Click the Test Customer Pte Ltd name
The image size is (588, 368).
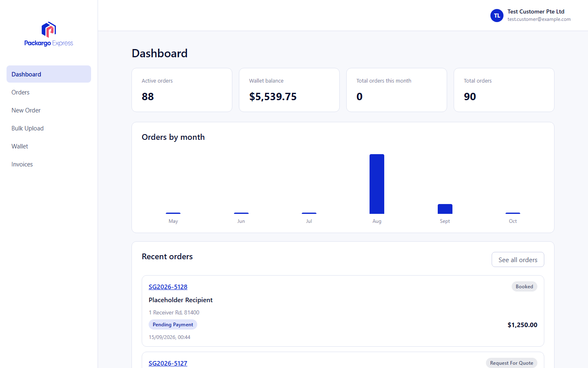tap(536, 11)
